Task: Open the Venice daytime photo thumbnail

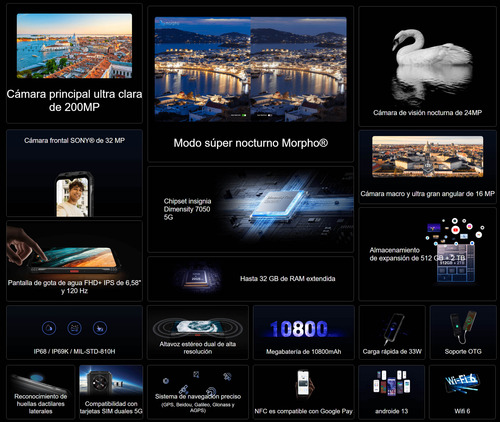Action: (74, 46)
